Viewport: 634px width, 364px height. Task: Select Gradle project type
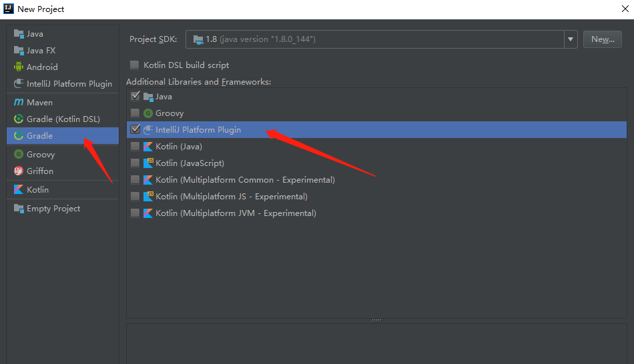63,136
